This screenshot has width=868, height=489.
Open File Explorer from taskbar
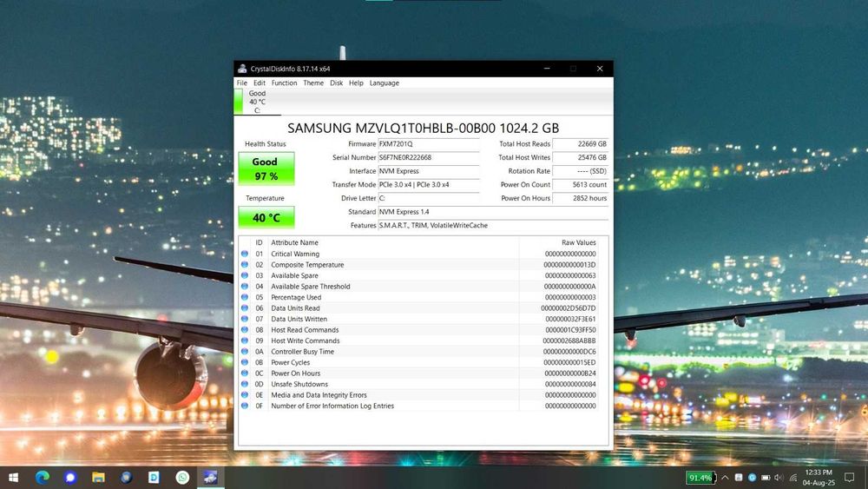point(99,478)
